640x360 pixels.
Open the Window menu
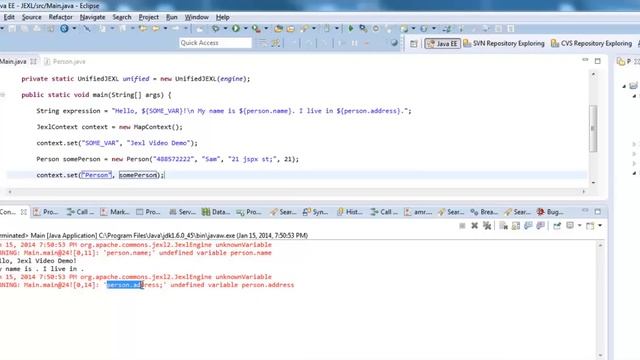pos(196,17)
